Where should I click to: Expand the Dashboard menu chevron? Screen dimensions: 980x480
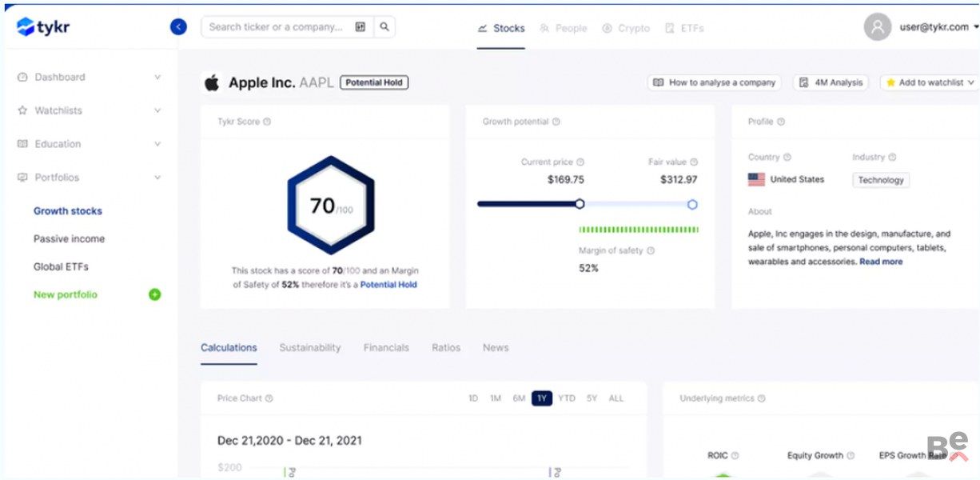click(157, 78)
